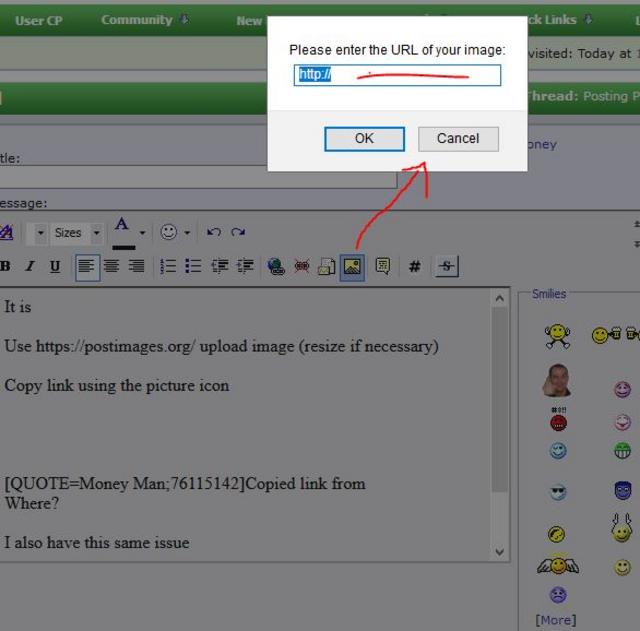Screen dimensions: 640x631
Task: Expand the text color dropdown arrow
Action: coord(142,233)
